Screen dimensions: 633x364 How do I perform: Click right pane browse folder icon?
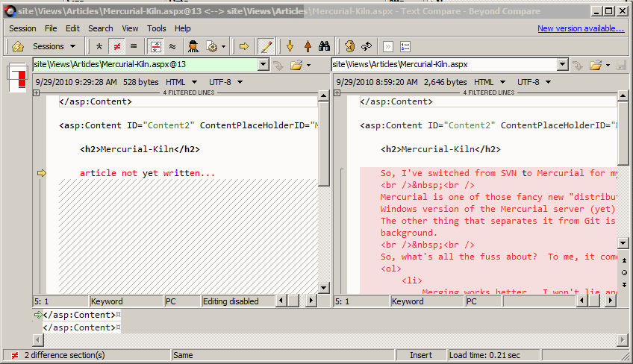(x=596, y=65)
